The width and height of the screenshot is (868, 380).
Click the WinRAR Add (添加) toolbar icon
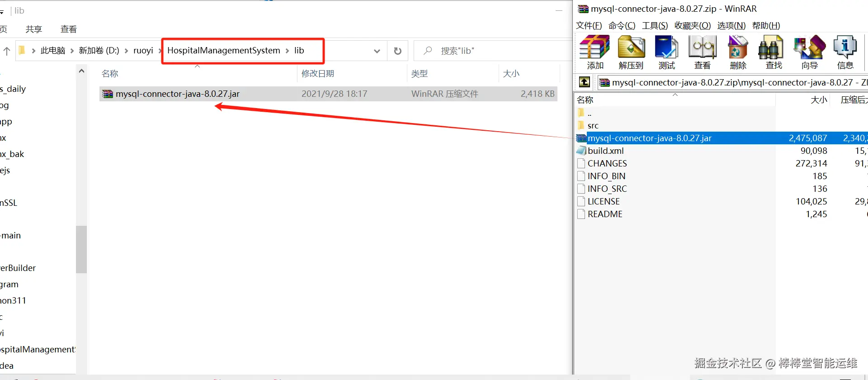(595, 47)
